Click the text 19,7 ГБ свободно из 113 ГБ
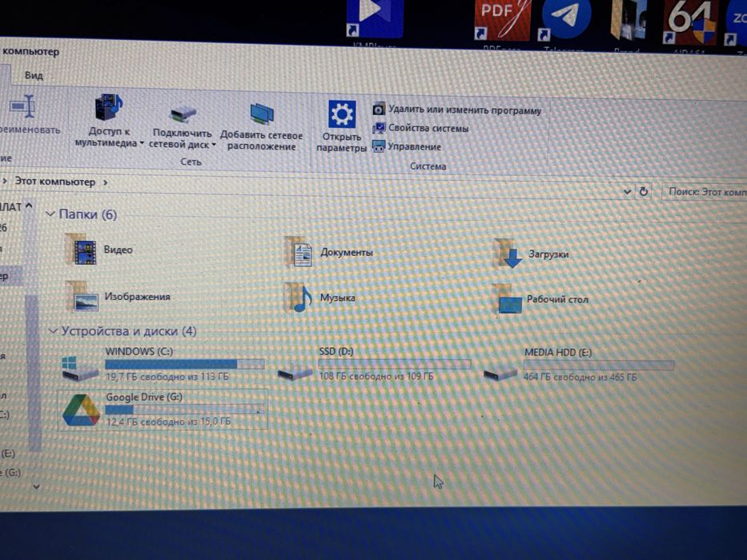 (167, 377)
